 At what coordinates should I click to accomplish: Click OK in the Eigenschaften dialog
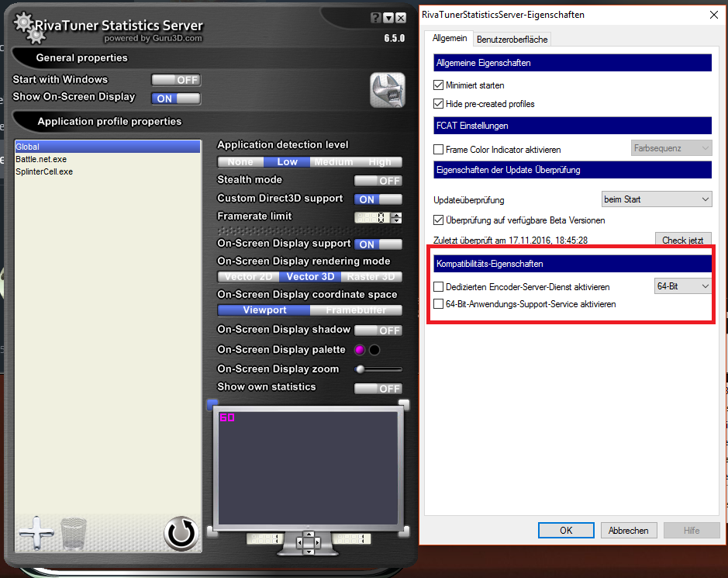tap(566, 530)
